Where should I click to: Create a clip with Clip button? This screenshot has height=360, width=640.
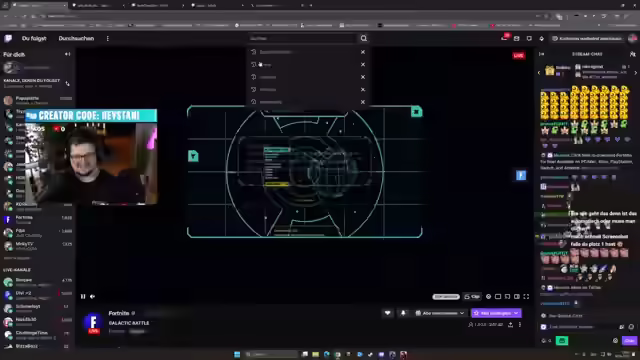[472, 297]
